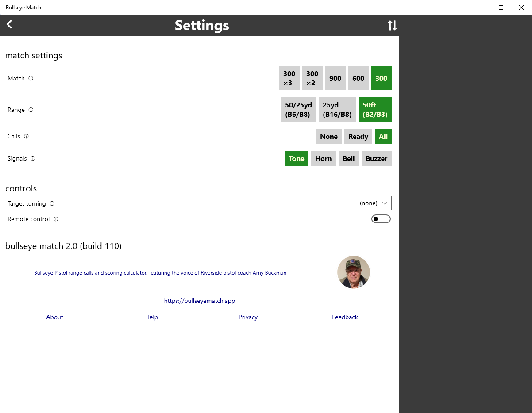Show info for Match setting

(31, 78)
